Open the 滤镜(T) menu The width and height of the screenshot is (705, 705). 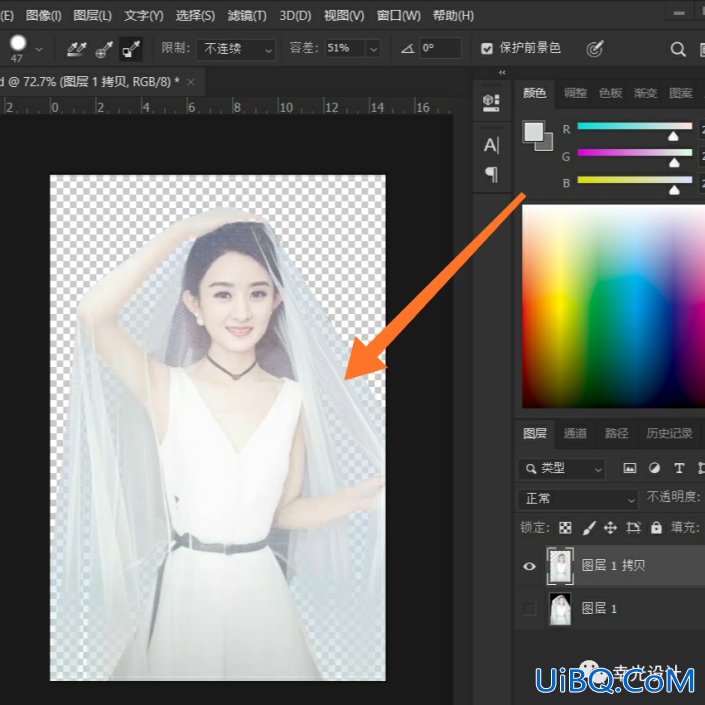tap(247, 16)
